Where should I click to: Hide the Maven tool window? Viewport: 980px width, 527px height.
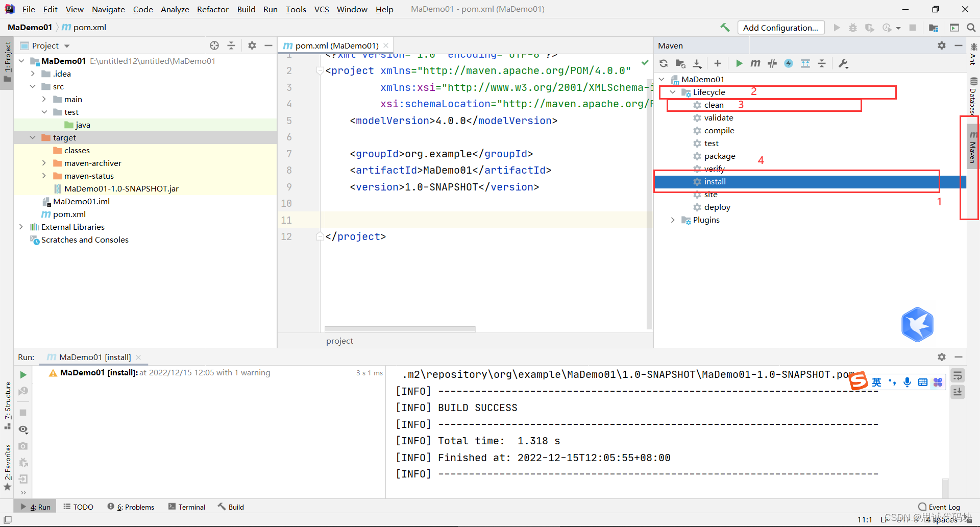[x=959, y=45]
